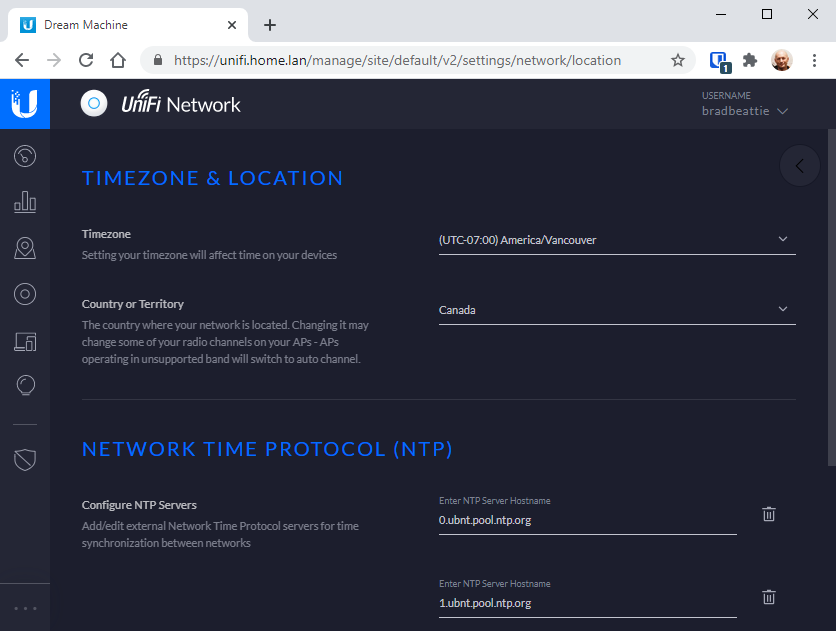Open the Insights lightbulb icon

25,385
